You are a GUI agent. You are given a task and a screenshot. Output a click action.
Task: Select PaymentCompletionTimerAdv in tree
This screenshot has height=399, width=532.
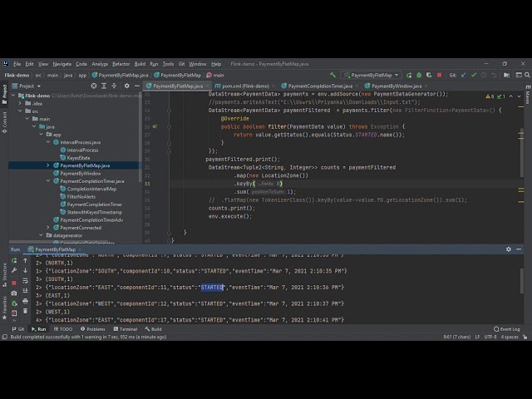[x=91, y=219]
